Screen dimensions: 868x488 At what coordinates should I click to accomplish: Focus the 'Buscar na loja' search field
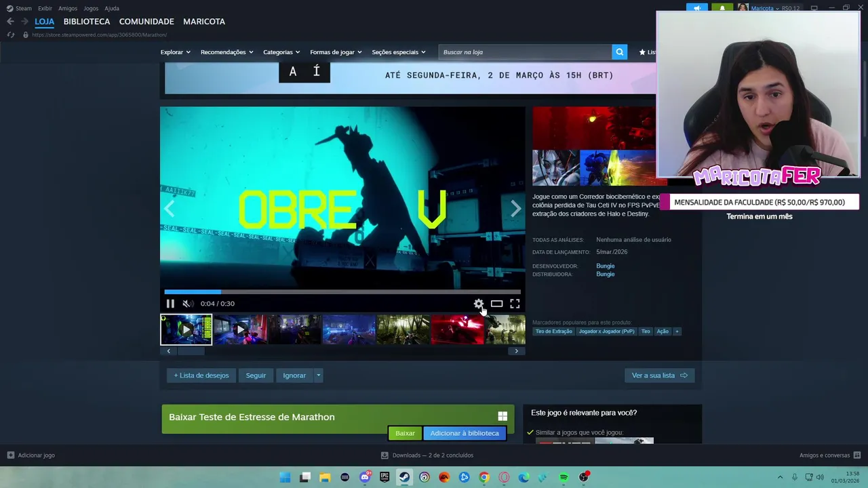(525, 52)
